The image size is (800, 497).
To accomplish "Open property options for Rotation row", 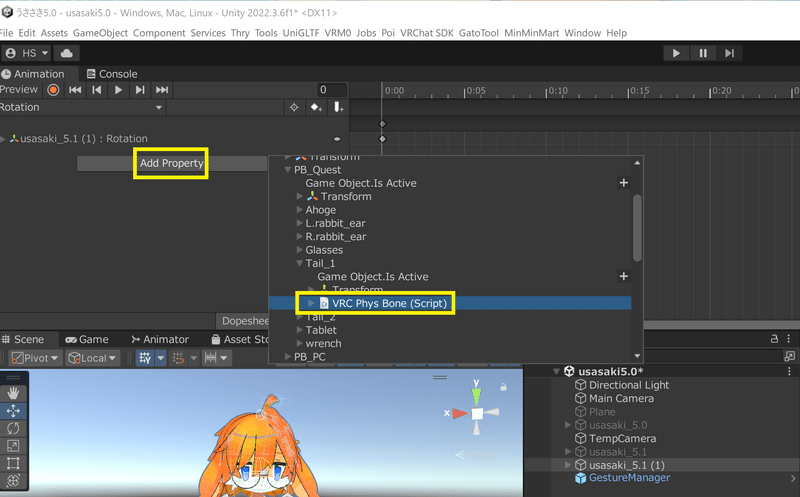I will [x=337, y=139].
